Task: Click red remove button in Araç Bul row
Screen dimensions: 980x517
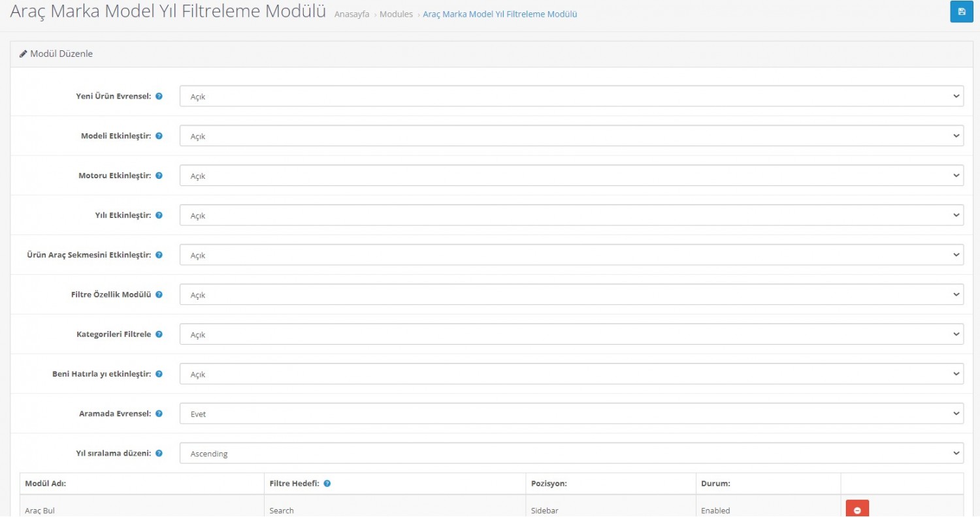Action: click(857, 510)
